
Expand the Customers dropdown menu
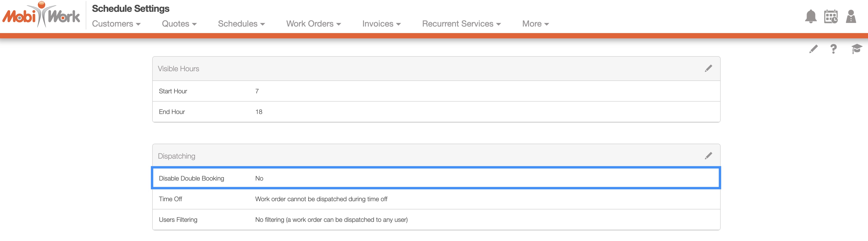click(116, 24)
